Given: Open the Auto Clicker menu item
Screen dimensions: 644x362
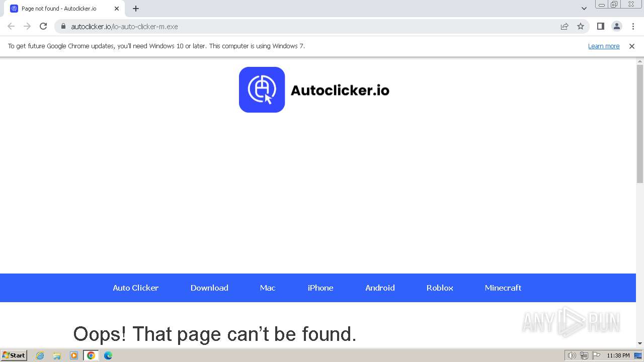Looking at the screenshot, I should click(x=136, y=288).
